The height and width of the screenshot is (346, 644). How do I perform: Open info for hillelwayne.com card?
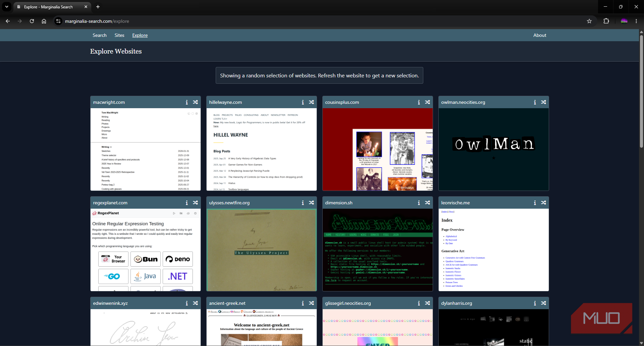point(303,102)
